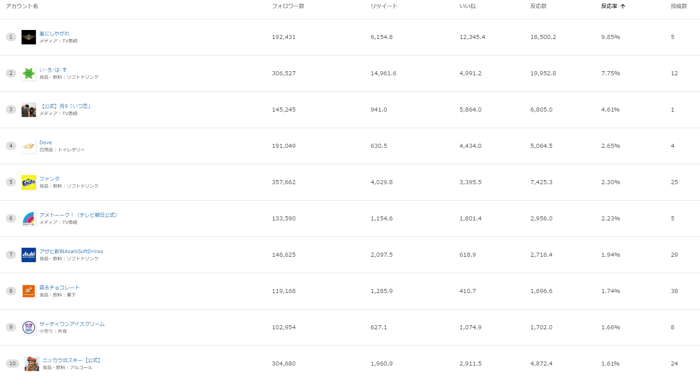Sort table by フォロワー数 column header
Viewport: 700px width, 379px height.
[x=288, y=6]
